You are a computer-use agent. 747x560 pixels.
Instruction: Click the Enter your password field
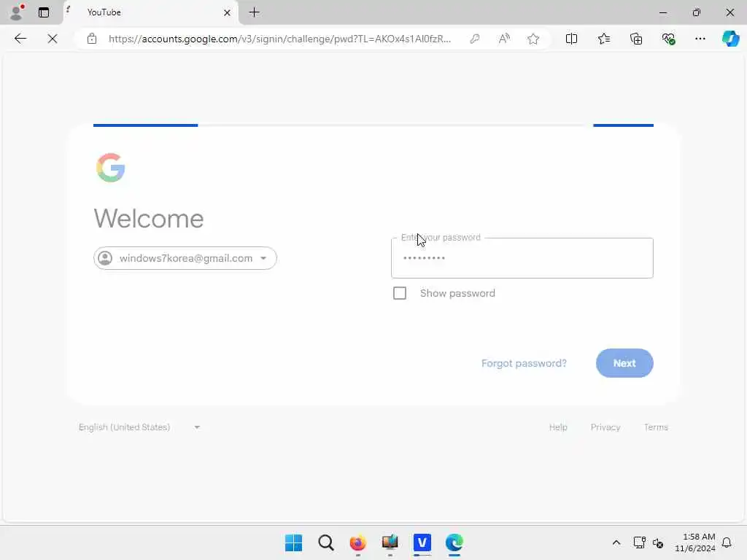[522, 258]
